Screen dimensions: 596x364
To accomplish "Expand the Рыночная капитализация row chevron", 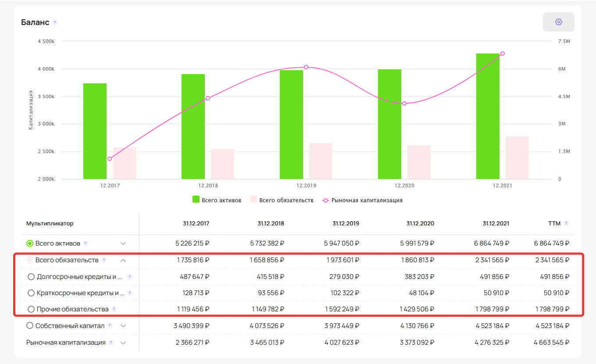I will 123,343.
